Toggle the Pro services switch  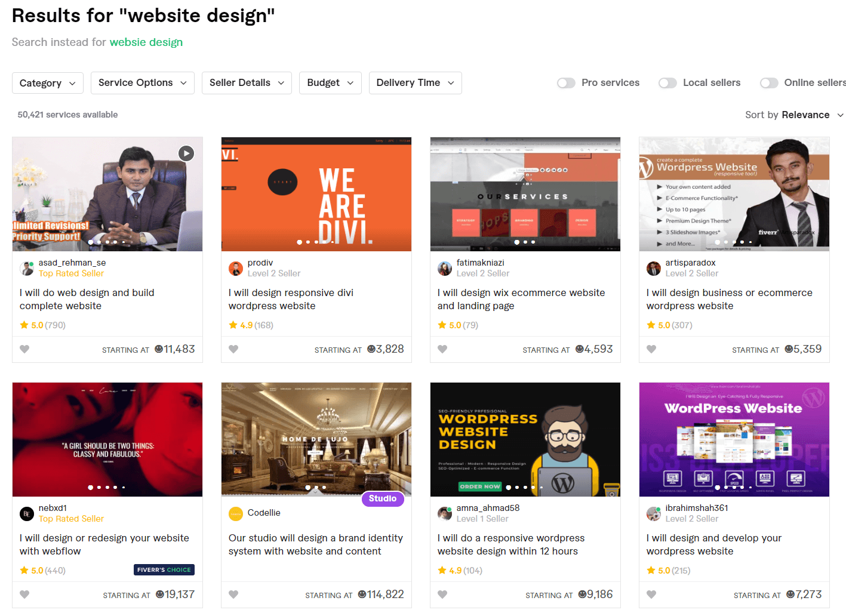566,83
